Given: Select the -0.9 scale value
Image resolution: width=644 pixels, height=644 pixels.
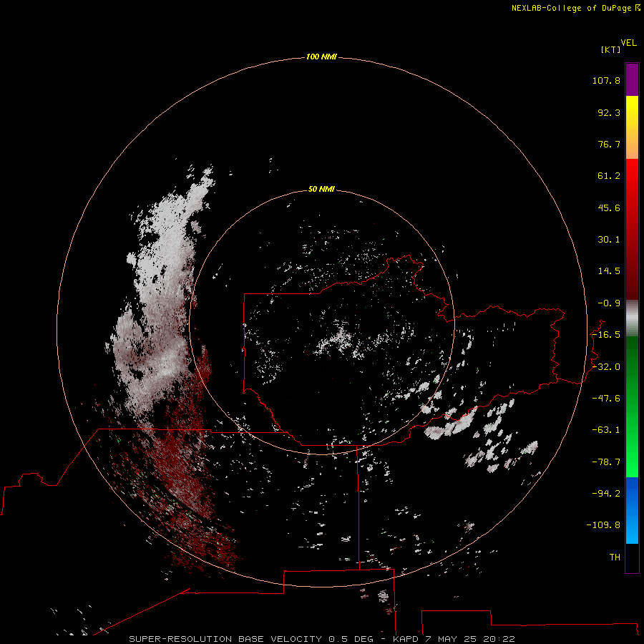Looking at the screenshot, I should [x=609, y=303].
